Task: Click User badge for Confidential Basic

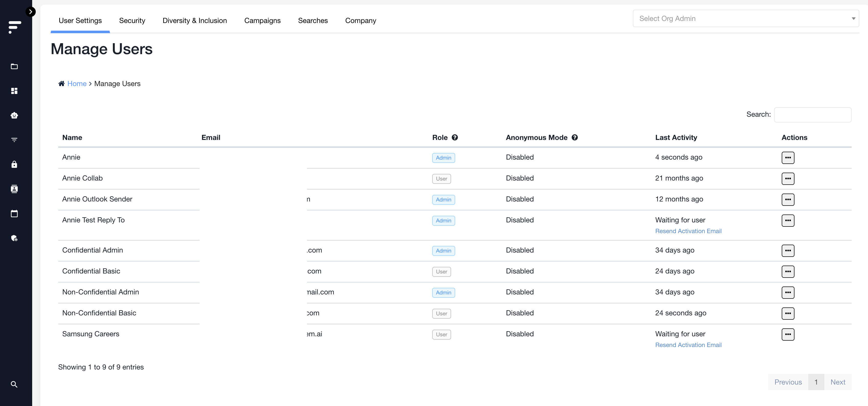Action: coord(441,272)
